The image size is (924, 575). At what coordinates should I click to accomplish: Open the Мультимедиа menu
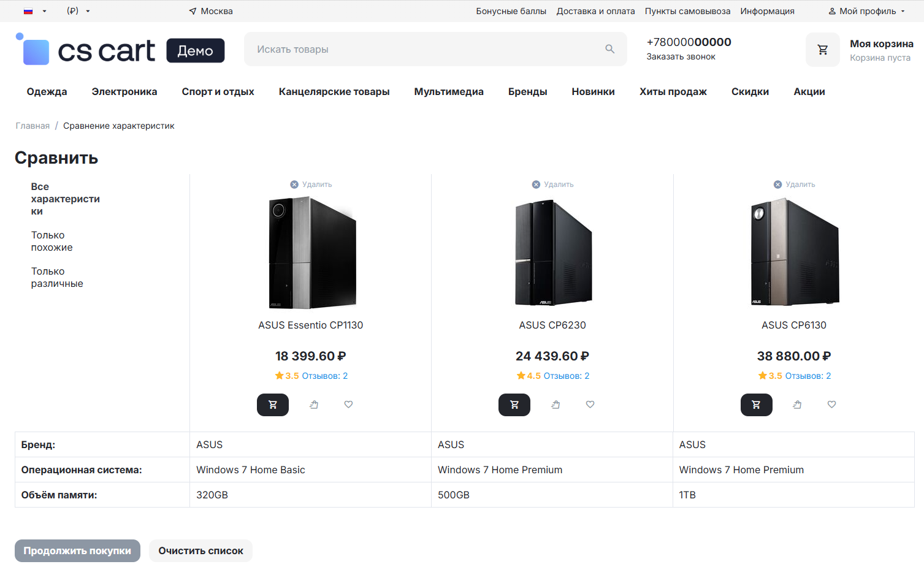click(x=449, y=91)
